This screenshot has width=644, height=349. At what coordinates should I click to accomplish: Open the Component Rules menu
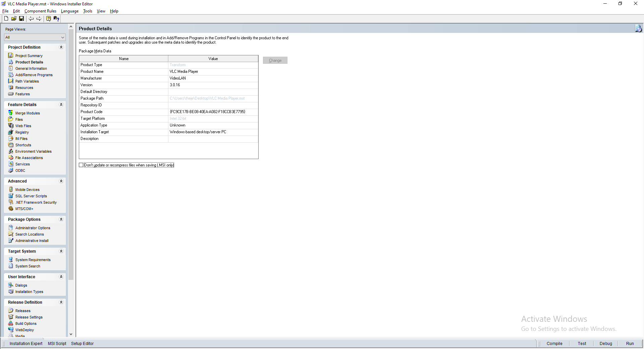point(40,11)
